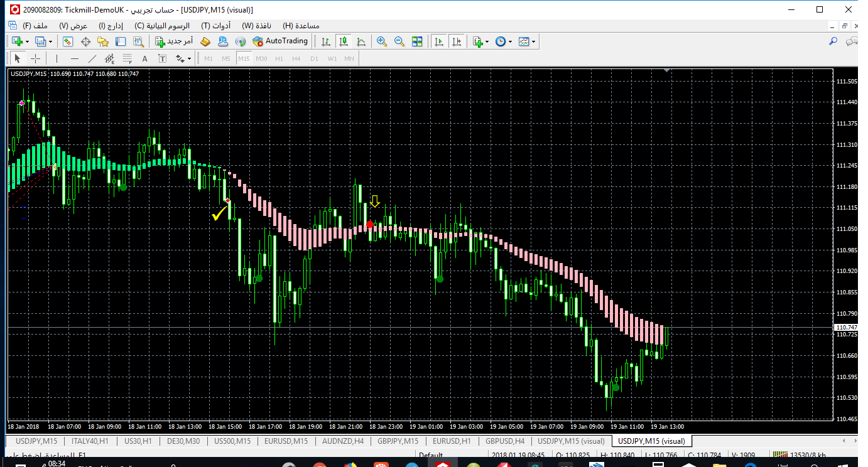Image resolution: width=868 pixels, height=467 pixels.
Task: Click the search magnifier at top right
Action: tap(833, 41)
